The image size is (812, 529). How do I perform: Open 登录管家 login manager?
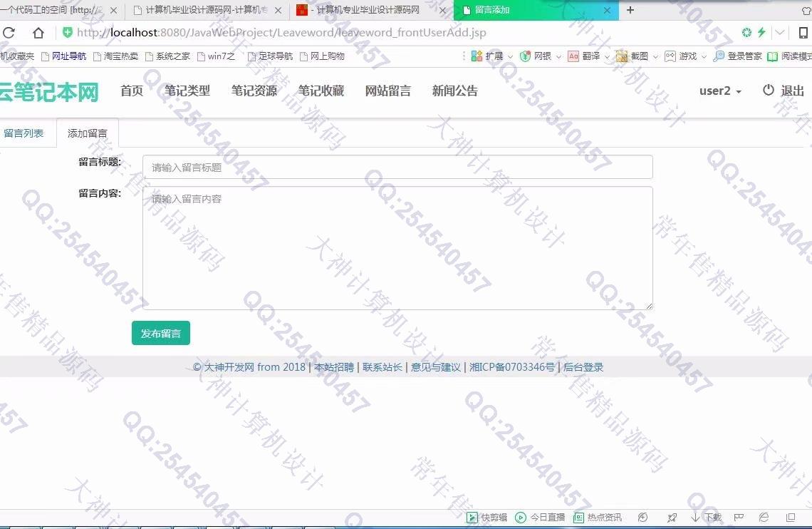click(737, 56)
